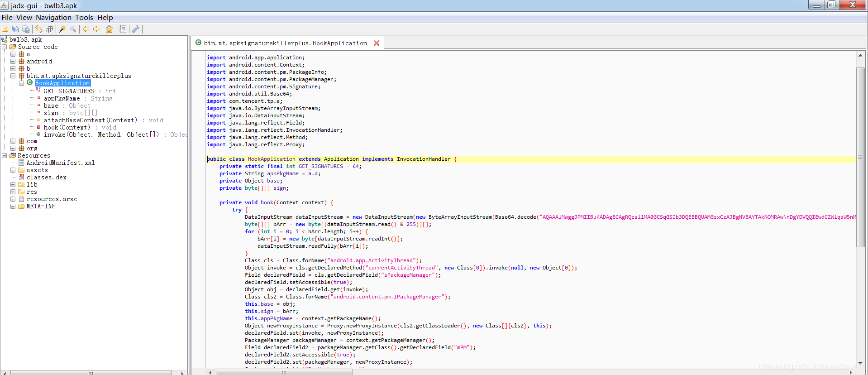This screenshot has height=375, width=868.
Task: Click the green class icon in editor tab
Action: (198, 43)
